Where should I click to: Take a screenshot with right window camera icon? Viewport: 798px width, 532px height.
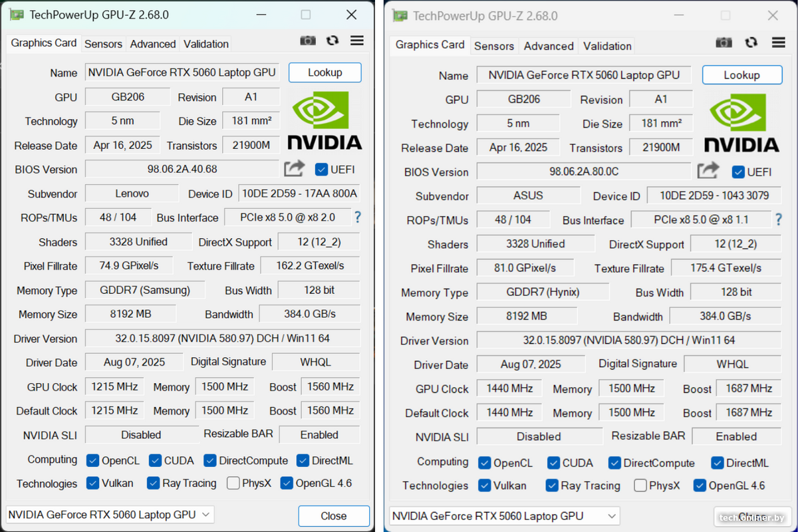point(724,43)
